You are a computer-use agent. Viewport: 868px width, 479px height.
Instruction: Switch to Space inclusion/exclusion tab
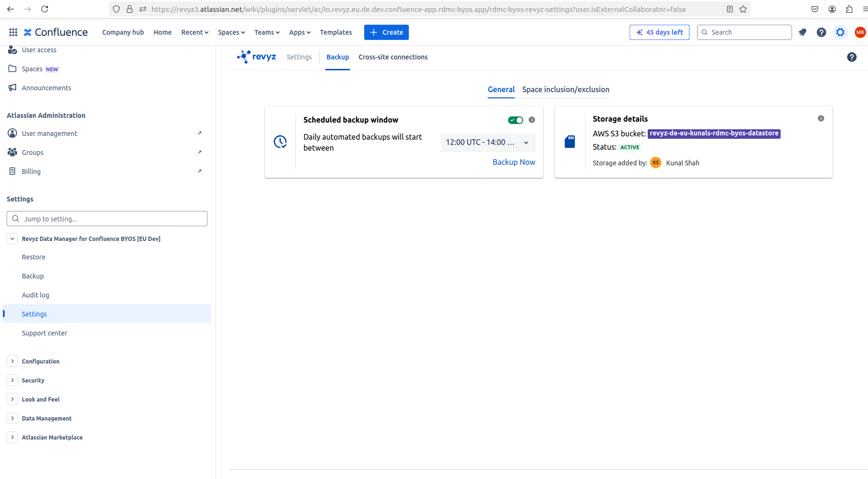click(x=566, y=89)
